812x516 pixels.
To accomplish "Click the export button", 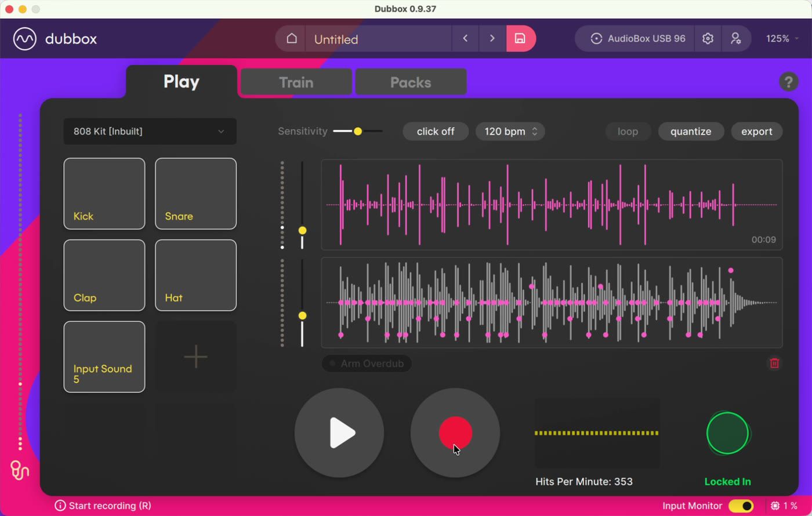I will 757,132.
